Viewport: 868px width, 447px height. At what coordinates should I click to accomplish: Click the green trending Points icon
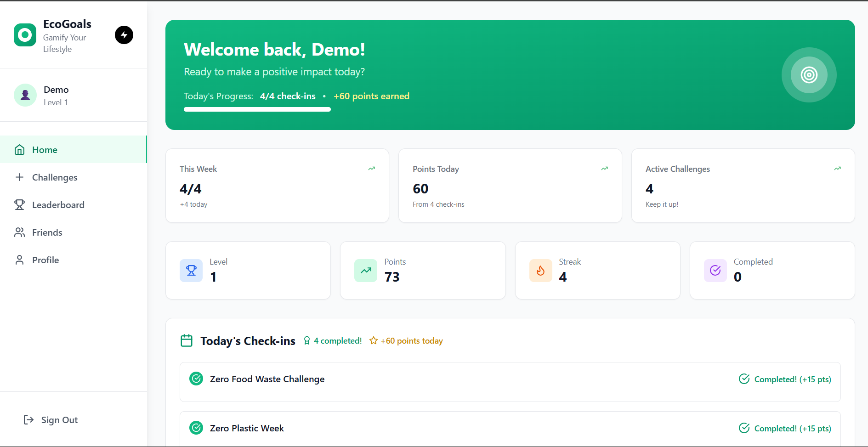pos(366,271)
